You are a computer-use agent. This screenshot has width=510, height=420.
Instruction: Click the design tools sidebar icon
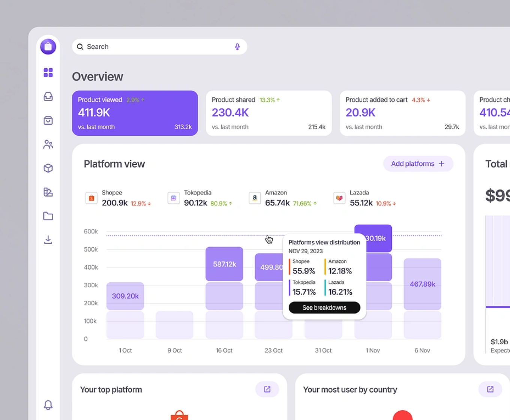pos(48,192)
